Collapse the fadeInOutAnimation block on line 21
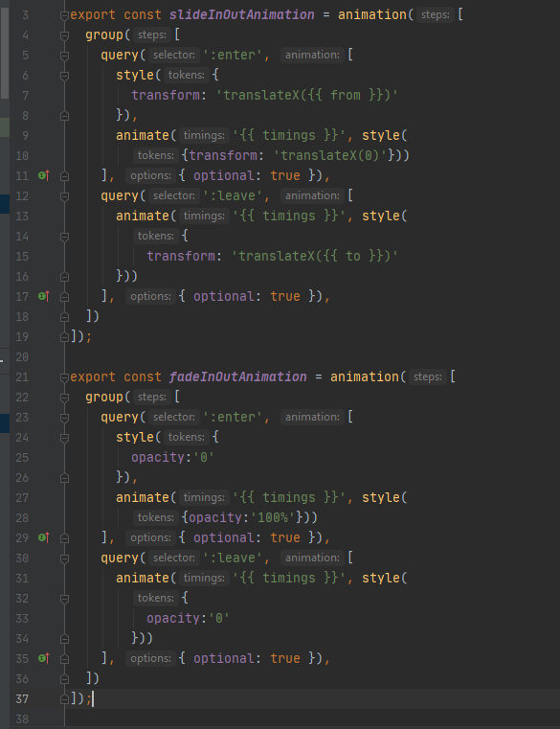The width and height of the screenshot is (560, 729). tap(64, 377)
